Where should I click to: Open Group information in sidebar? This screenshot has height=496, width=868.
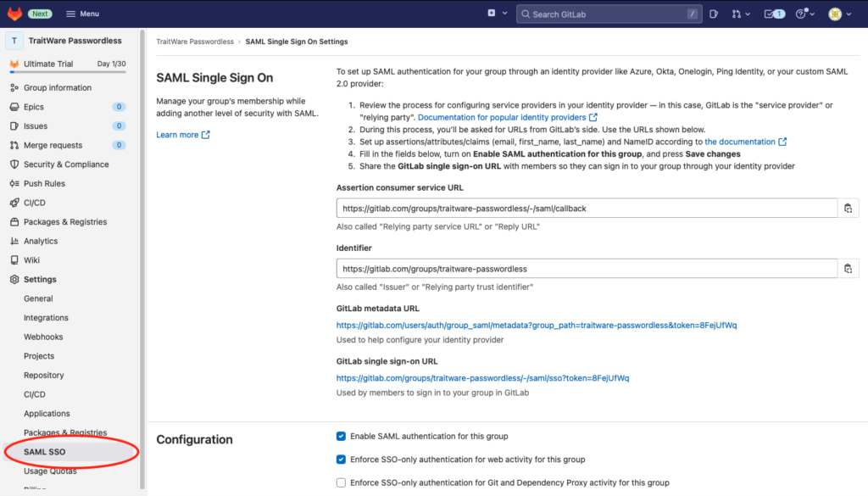(58, 87)
